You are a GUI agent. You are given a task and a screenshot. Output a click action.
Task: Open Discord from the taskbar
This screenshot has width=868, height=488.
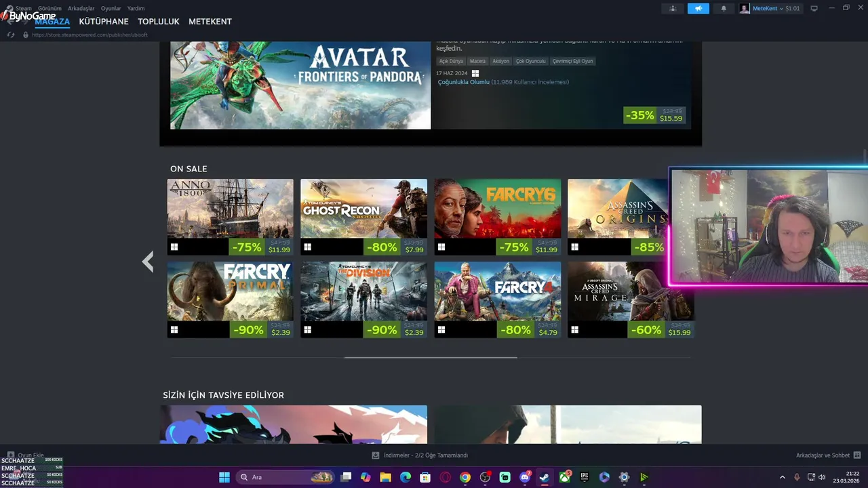525,477
